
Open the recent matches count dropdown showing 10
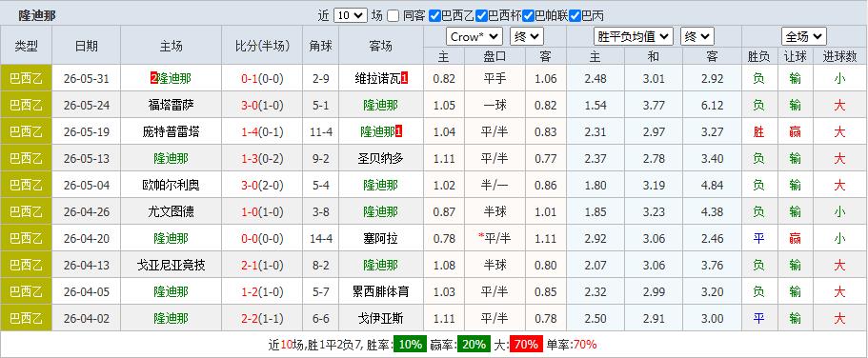pos(351,15)
